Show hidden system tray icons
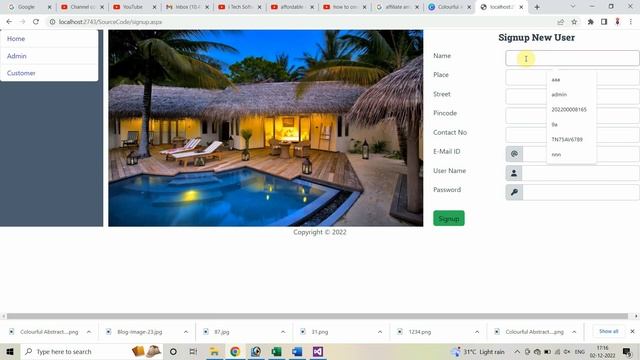 517,351
